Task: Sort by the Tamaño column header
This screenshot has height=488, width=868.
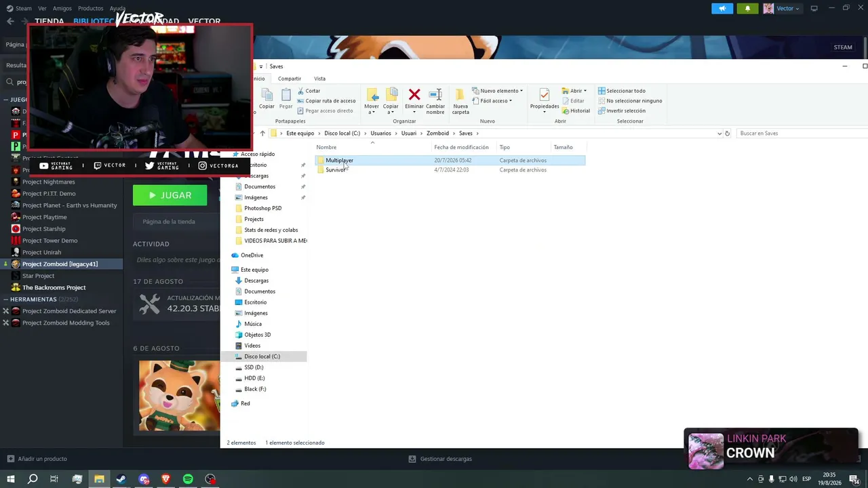Action: [x=563, y=147]
